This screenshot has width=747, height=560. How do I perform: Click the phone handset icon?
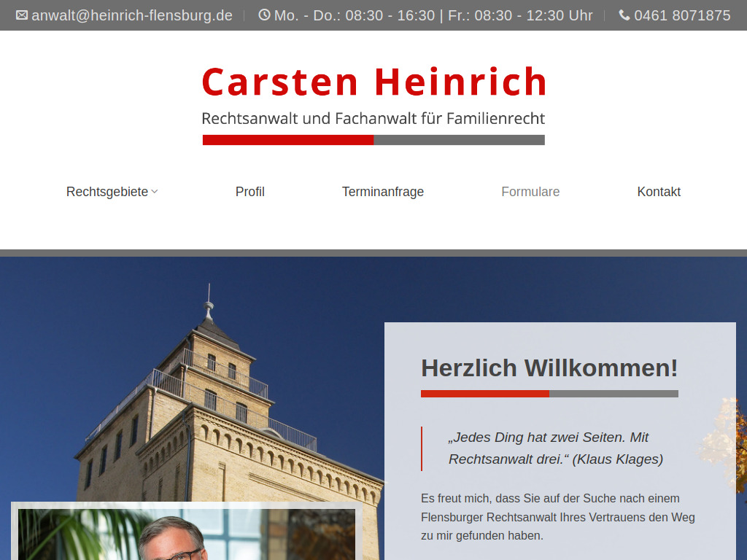pos(624,15)
